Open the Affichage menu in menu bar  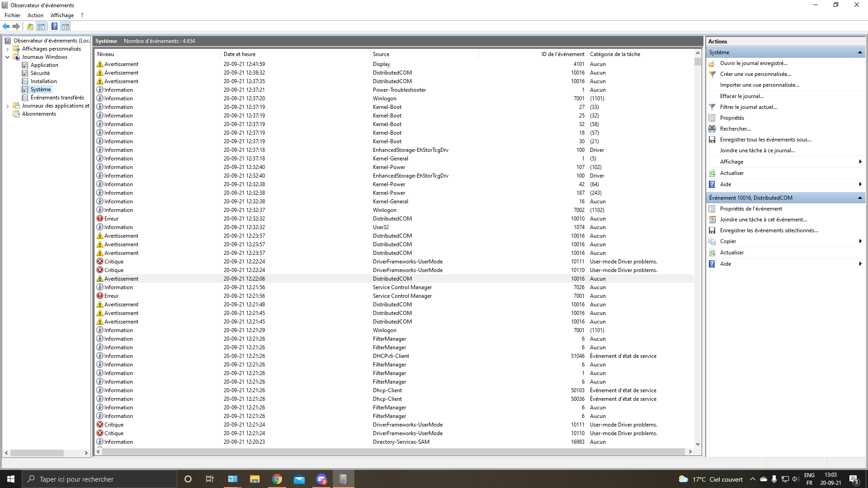tap(62, 15)
